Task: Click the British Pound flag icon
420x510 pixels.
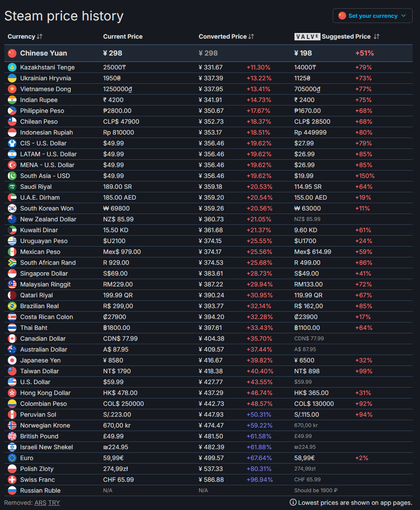Action: coord(12,436)
